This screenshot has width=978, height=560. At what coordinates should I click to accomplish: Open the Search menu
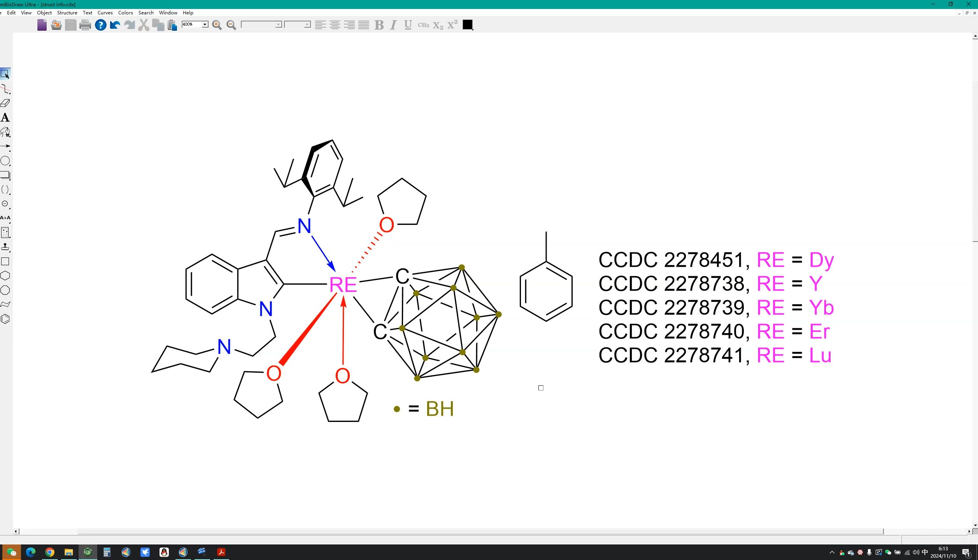click(x=146, y=12)
